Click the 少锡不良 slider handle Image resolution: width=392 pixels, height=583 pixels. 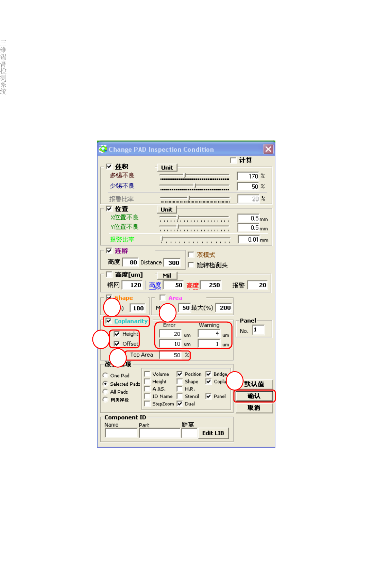tap(195, 186)
